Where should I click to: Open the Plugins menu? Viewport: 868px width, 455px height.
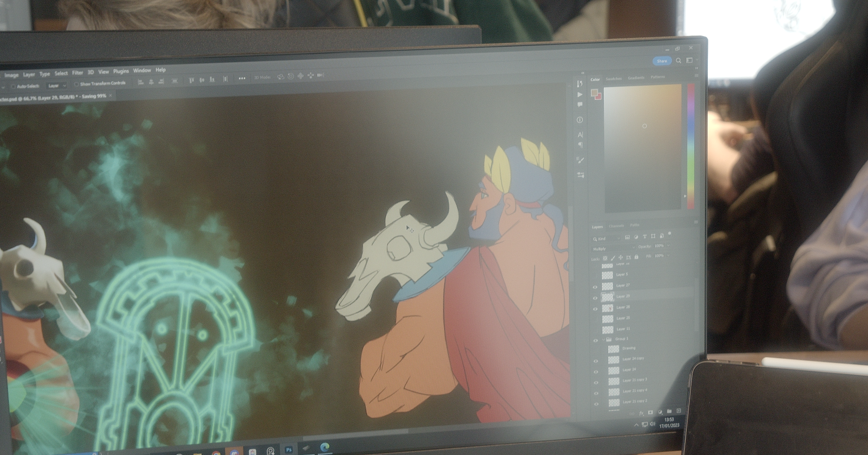pos(121,71)
